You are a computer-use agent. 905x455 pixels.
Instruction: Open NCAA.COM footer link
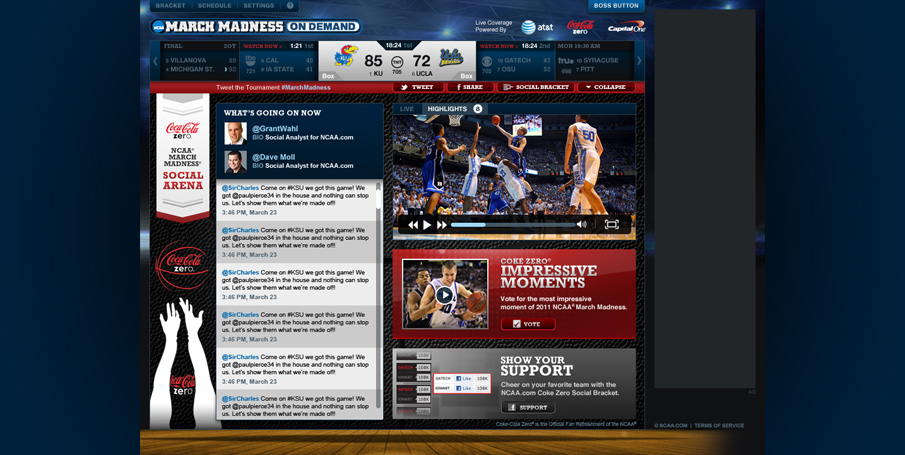point(671,426)
